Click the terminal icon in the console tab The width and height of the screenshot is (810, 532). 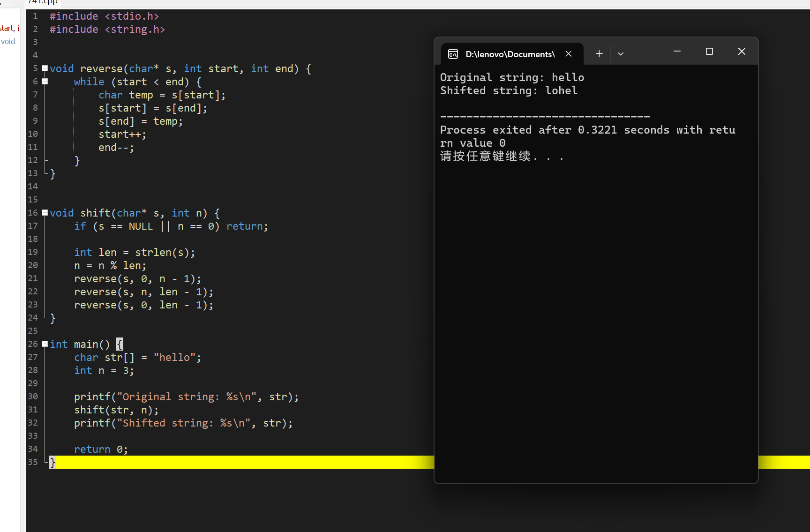click(x=453, y=54)
